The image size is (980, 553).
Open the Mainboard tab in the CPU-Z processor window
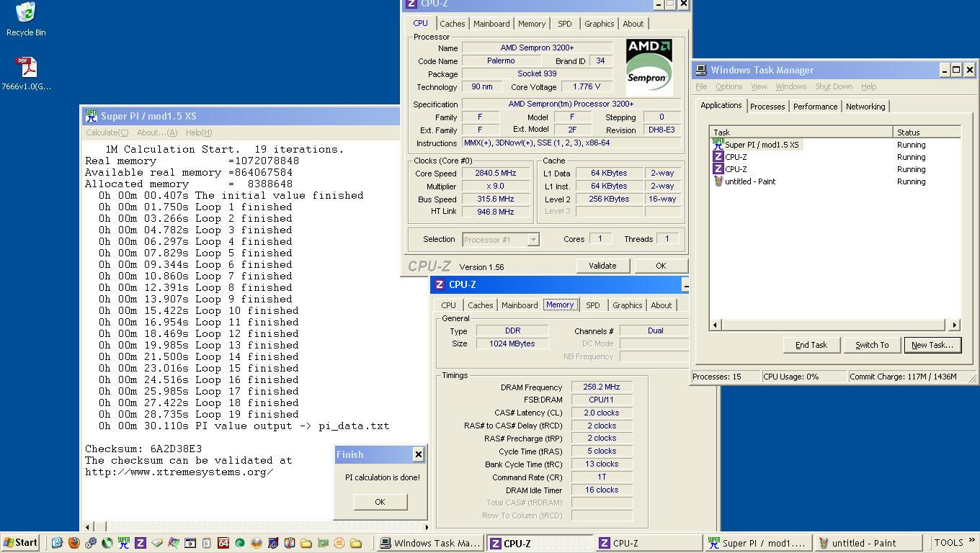[x=491, y=24]
